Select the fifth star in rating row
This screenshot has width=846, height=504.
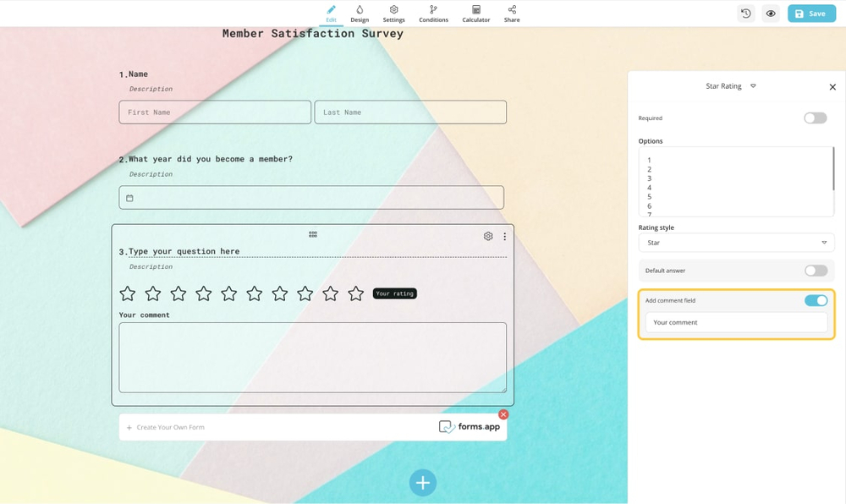point(229,293)
